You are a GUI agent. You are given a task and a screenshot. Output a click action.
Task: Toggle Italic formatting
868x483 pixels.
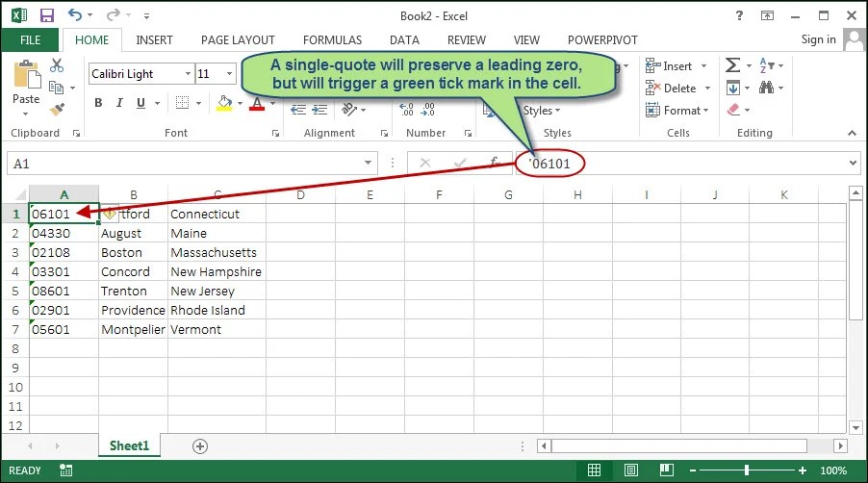pos(119,103)
